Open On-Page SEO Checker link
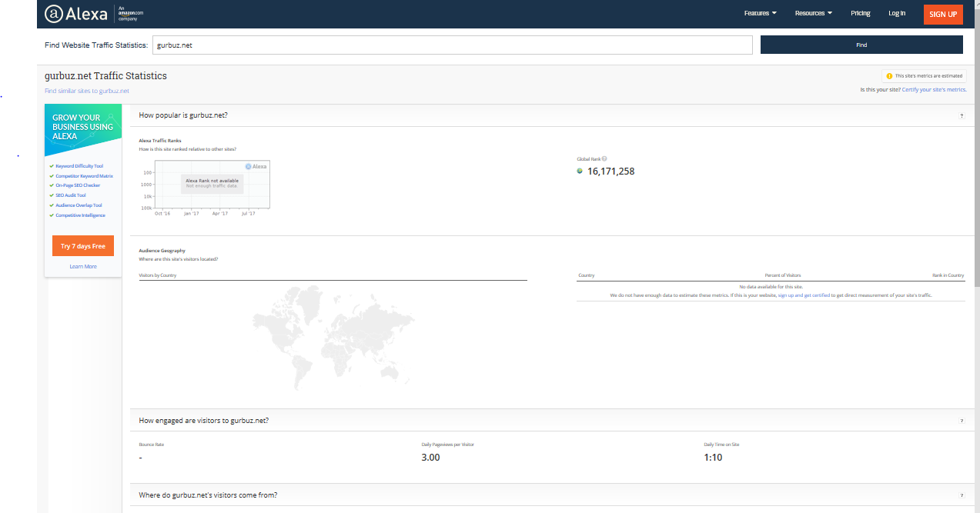 [x=78, y=185]
